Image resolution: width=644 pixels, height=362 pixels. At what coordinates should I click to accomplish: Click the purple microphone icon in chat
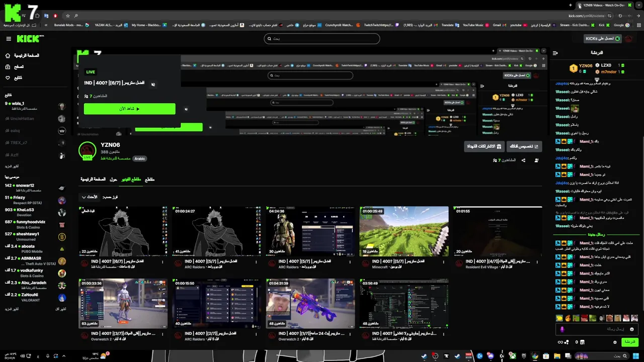[562, 329]
